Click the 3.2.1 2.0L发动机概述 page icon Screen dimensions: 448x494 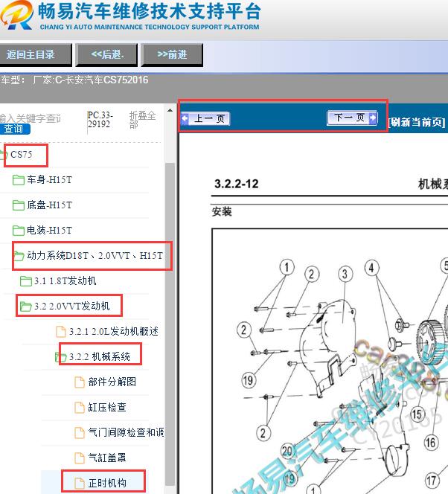pyautogui.click(x=61, y=331)
